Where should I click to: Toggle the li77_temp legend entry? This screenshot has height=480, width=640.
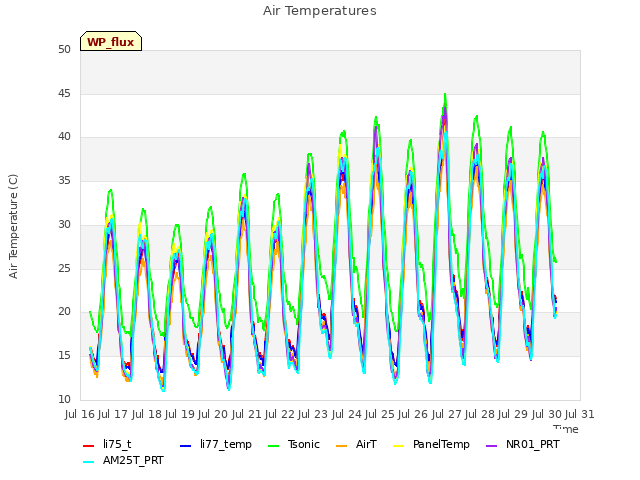pos(216,444)
